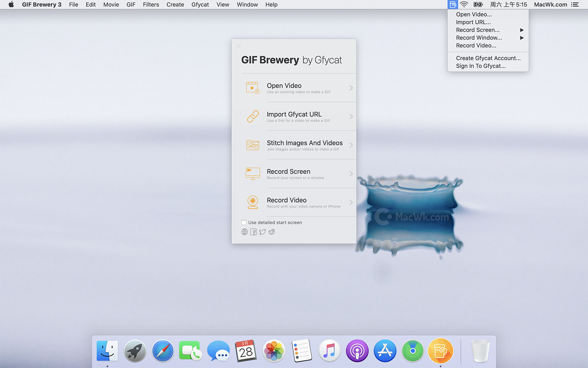Click the Open Video clapperboard icon

click(x=253, y=88)
